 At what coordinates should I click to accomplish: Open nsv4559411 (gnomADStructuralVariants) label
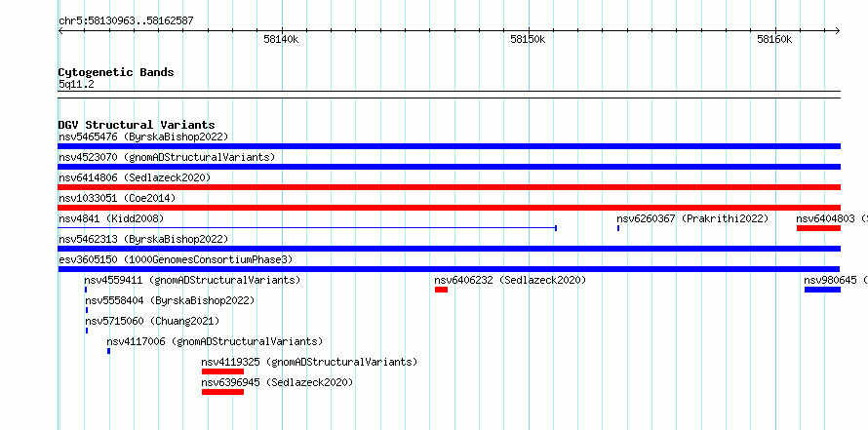click(192, 280)
